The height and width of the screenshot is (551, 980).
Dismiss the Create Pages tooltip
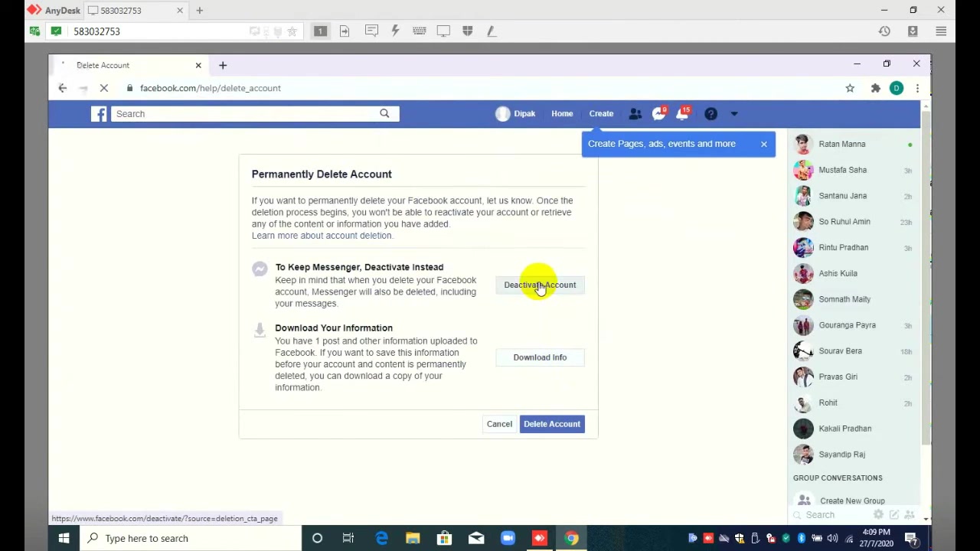coord(763,144)
